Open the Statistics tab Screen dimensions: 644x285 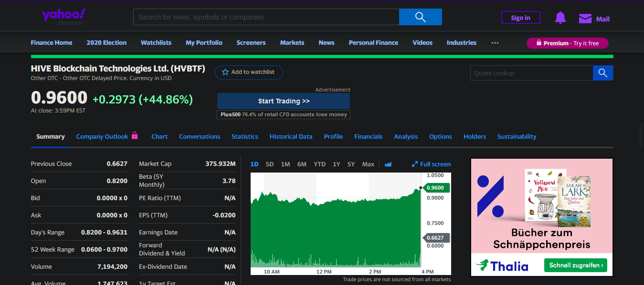click(244, 137)
